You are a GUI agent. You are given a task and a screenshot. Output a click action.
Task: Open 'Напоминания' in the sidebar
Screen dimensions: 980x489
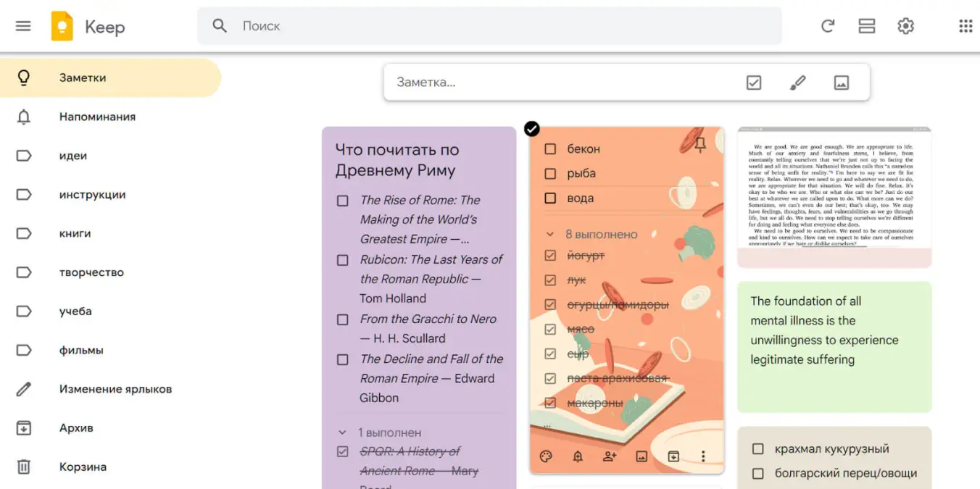[x=97, y=117]
